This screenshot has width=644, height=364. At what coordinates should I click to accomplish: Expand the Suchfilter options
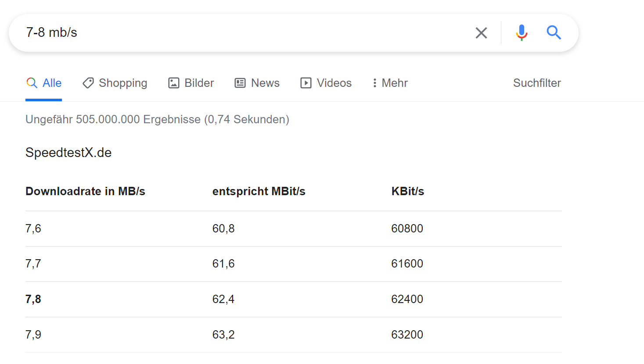coord(536,83)
